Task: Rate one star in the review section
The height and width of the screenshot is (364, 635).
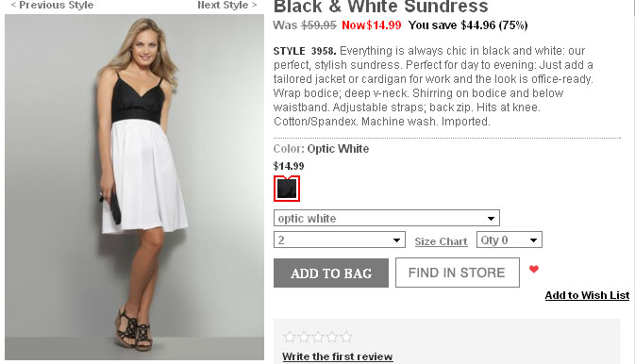Action: point(289,337)
